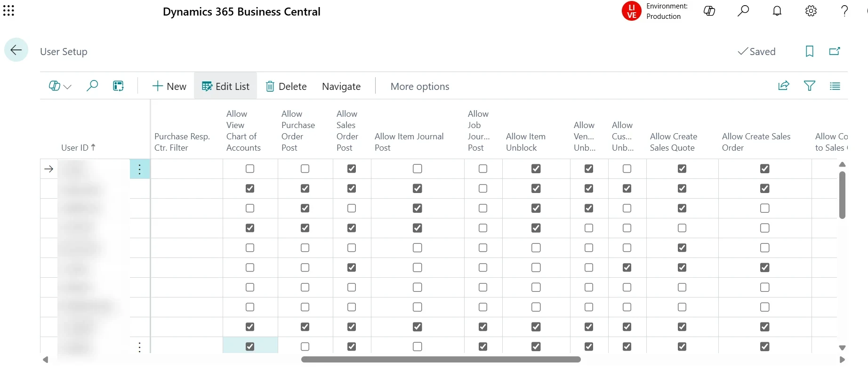Sort by the User ID column header
Viewport: 868px width, 370px height.
(x=79, y=147)
